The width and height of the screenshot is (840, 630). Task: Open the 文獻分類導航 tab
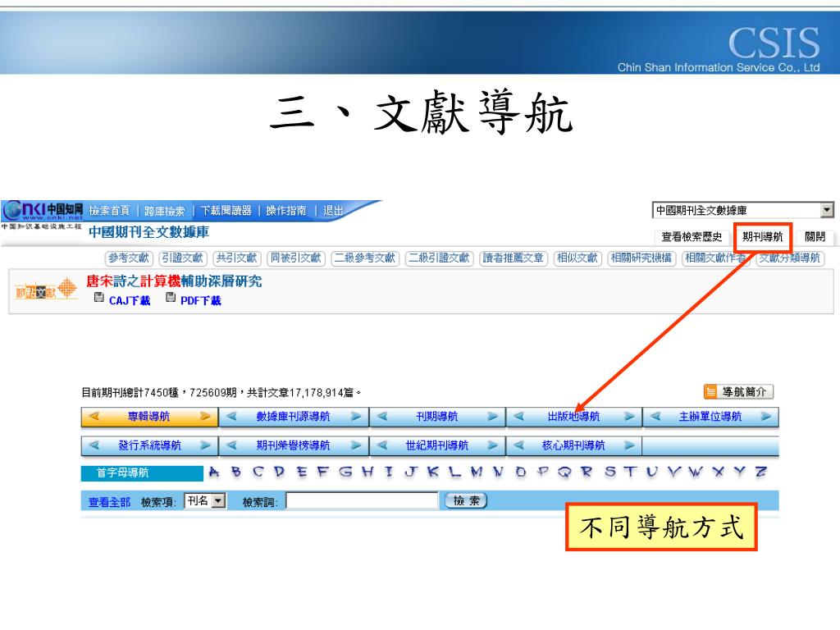(790, 258)
